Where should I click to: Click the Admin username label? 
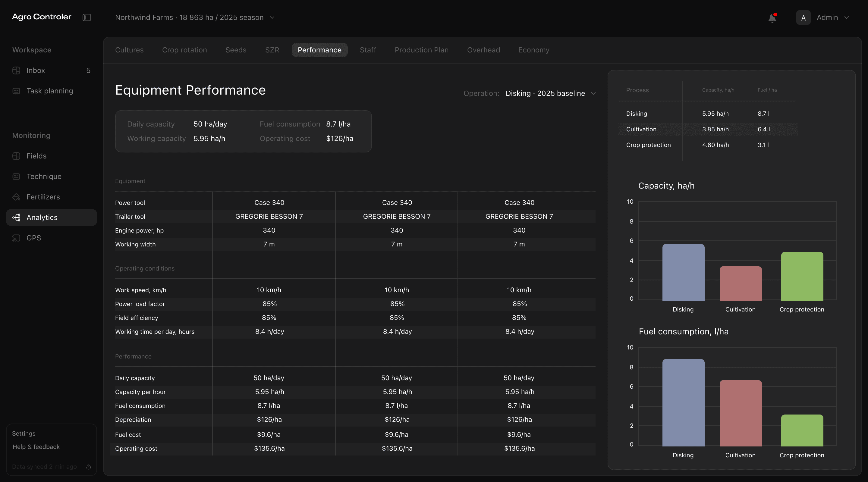point(827,17)
